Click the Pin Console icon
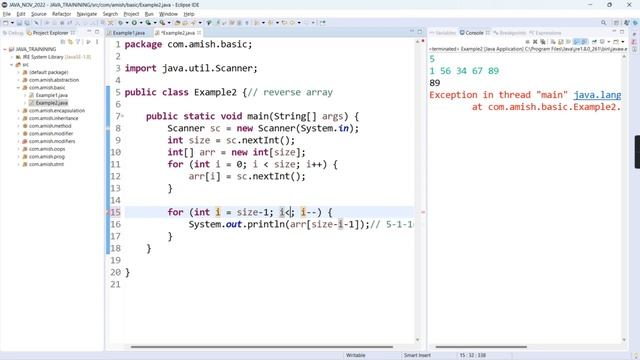The image size is (640, 360). [595, 42]
